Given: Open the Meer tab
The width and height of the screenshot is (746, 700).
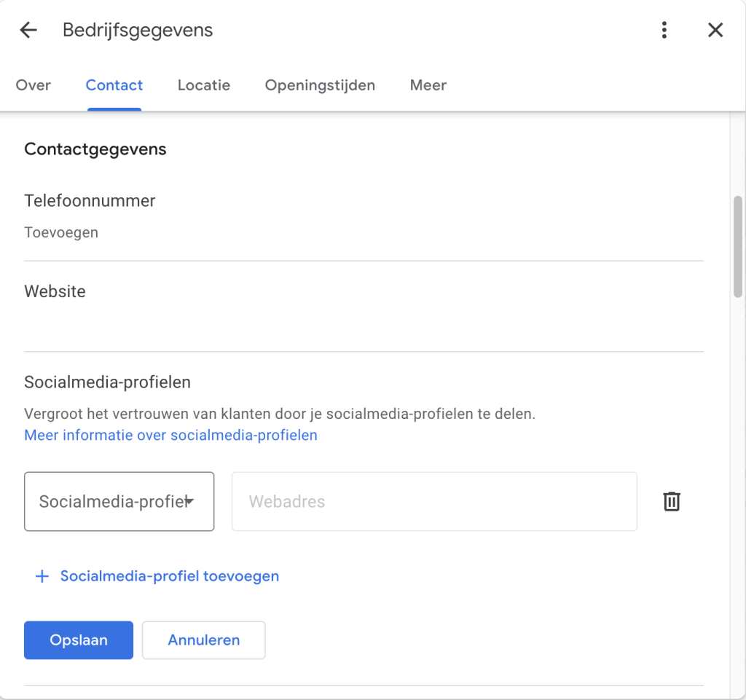Looking at the screenshot, I should 428,85.
